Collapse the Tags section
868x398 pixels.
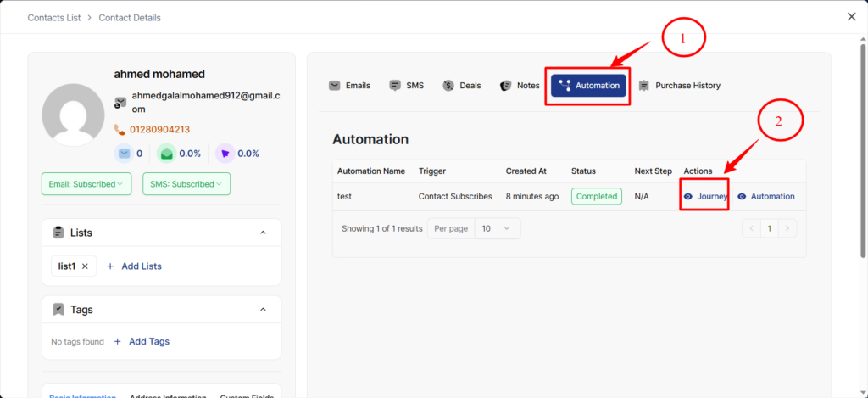[263, 310]
